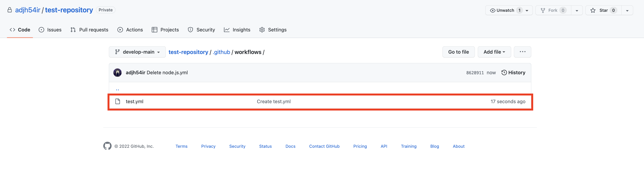
Task: View the Insights tab
Action: coord(237,30)
